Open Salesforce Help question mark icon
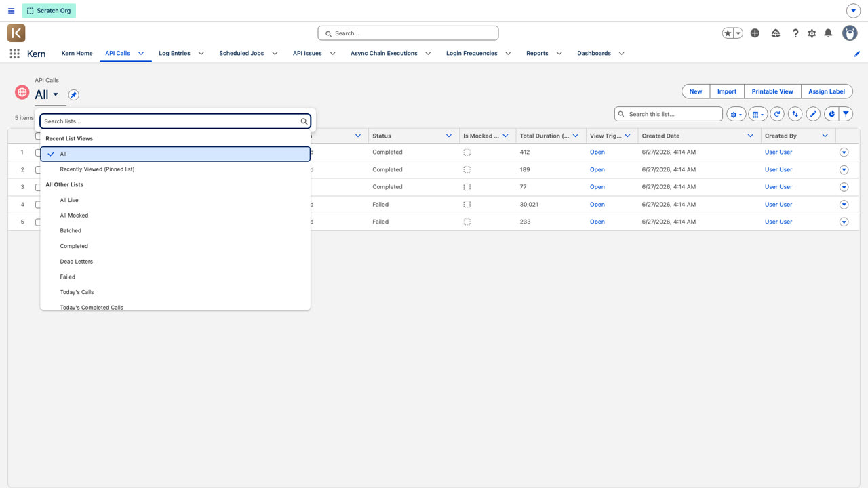This screenshot has width=868, height=488. (x=795, y=33)
